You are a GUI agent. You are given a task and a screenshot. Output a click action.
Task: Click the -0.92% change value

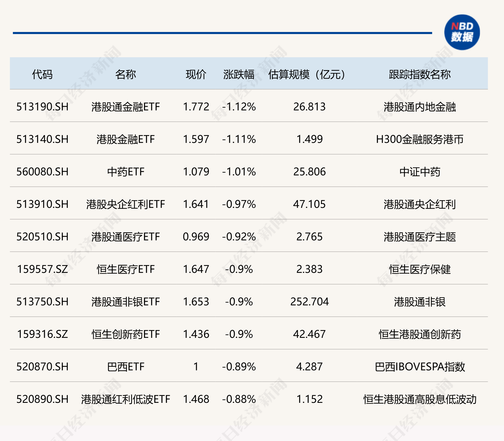[x=239, y=237]
